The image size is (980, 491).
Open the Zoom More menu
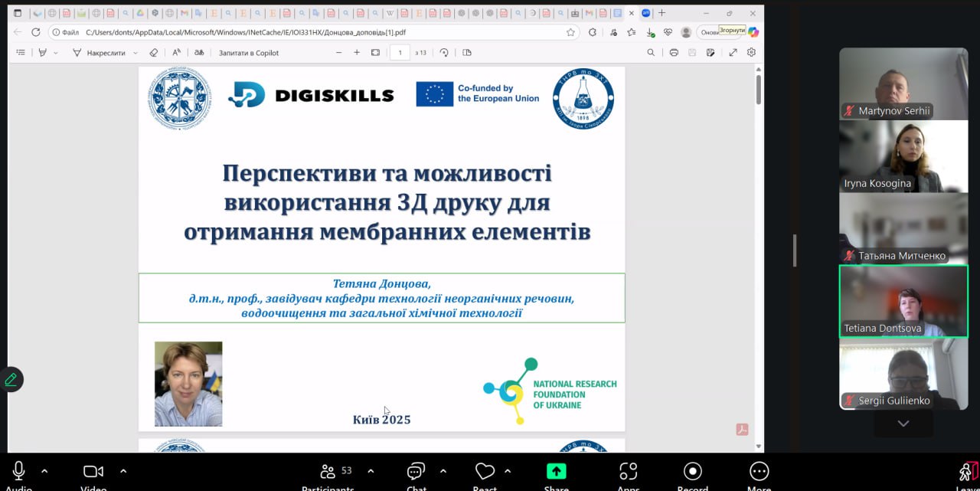759,471
